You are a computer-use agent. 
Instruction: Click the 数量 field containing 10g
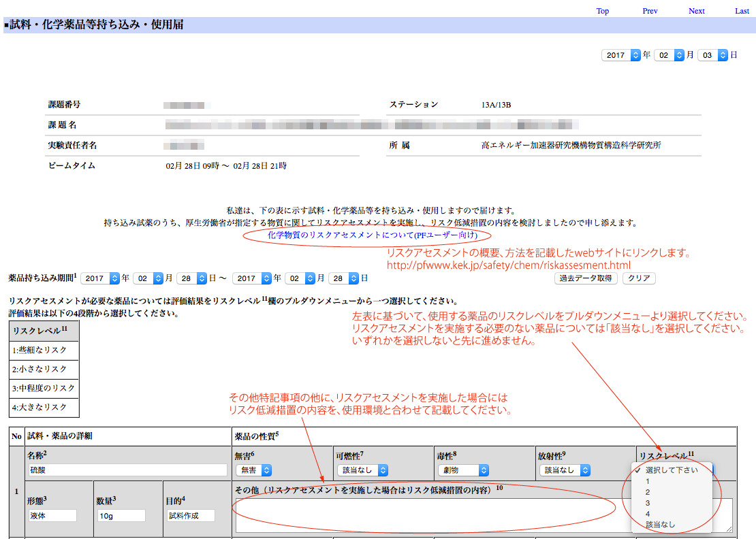tap(121, 515)
